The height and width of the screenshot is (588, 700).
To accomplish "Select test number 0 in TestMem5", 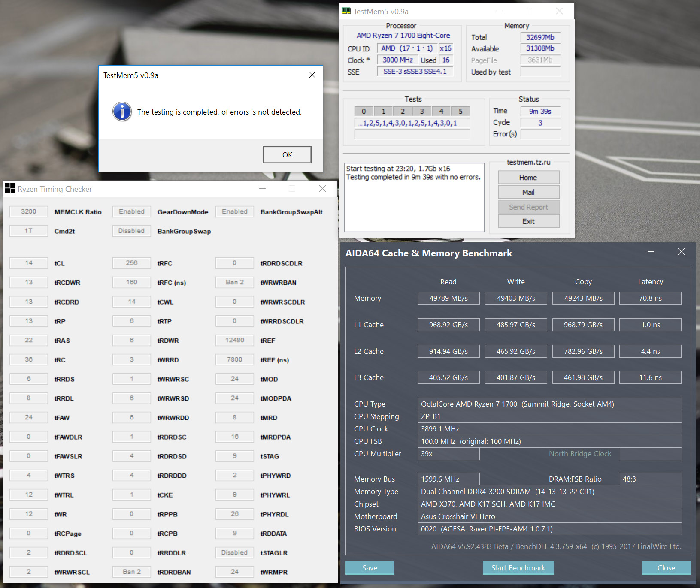I will (x=364, y=111).
